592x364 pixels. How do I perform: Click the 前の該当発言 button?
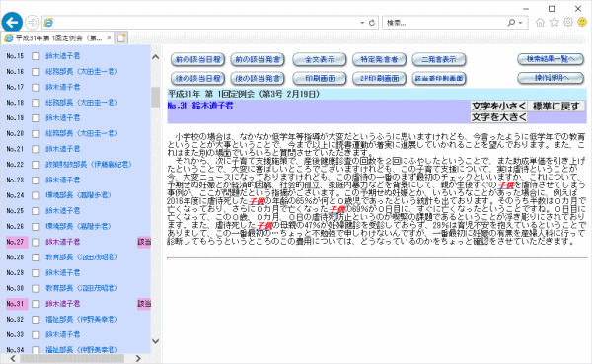point(258,59)
